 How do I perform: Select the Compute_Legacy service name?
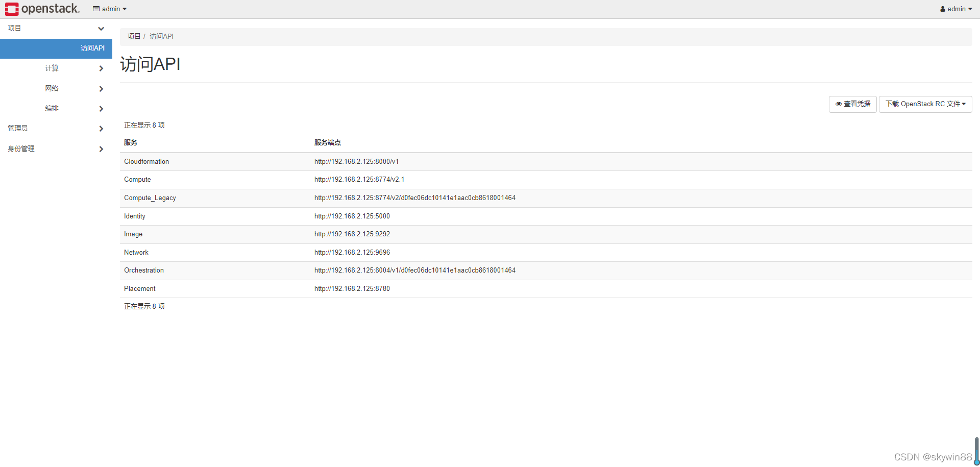tap(150, 198)
